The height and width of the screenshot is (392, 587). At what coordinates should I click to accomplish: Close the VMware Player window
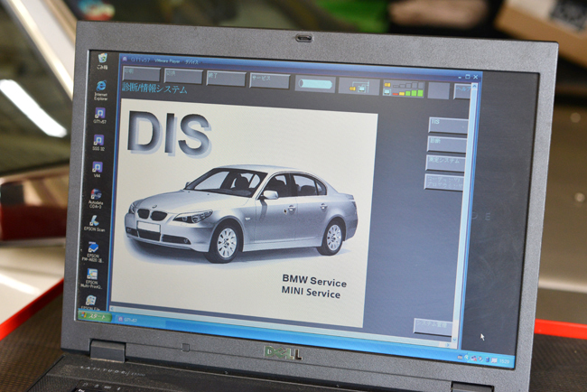[475, 77]
